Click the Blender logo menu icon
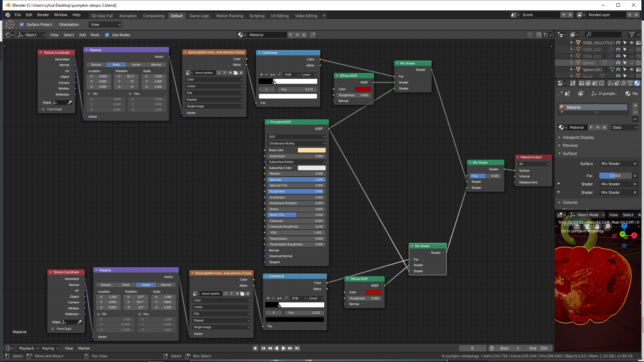Image resolution: width=644 pixels, height=362 pixels. click(8, 15)
